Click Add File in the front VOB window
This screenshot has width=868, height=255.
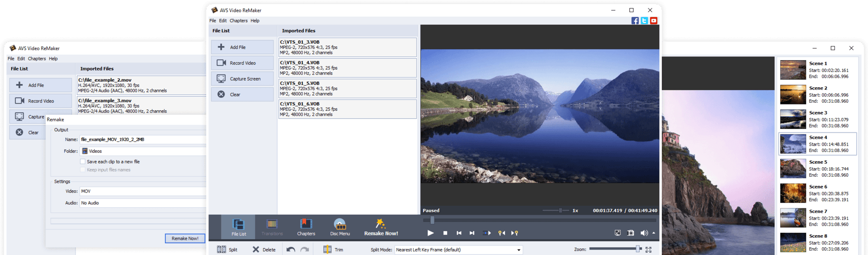(x=242, y=47)
